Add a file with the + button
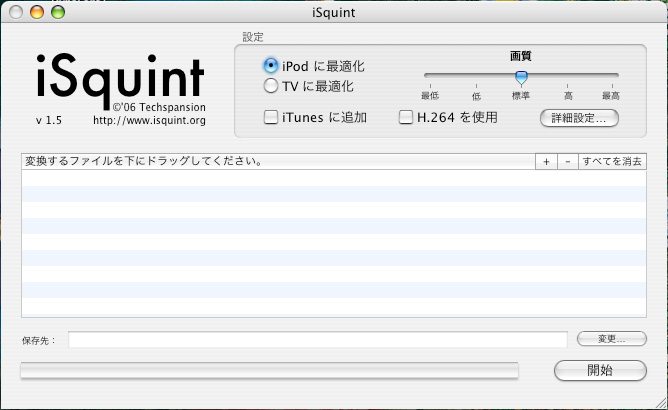The image size is (668, 410). [x=546, y=162]
